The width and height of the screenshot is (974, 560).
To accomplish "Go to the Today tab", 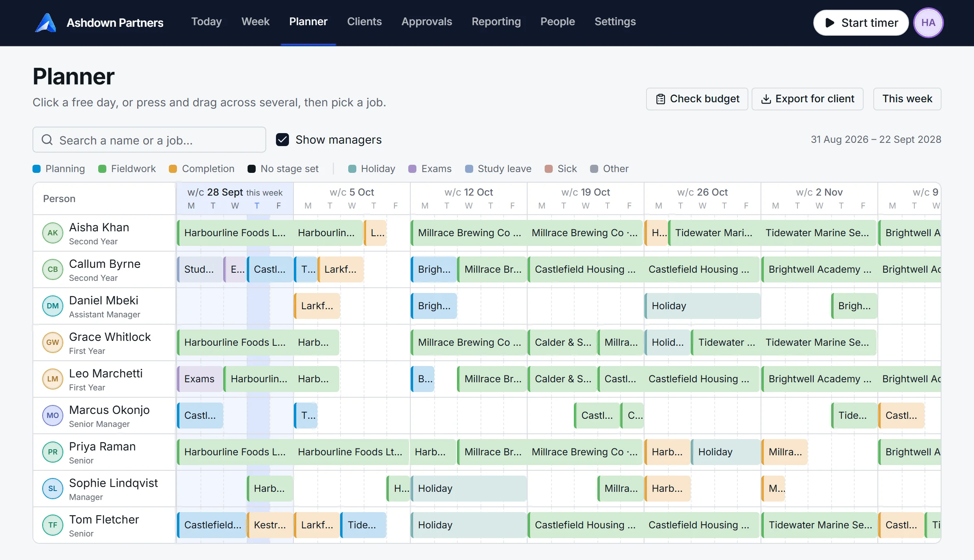I will click(x=207, y=22).
